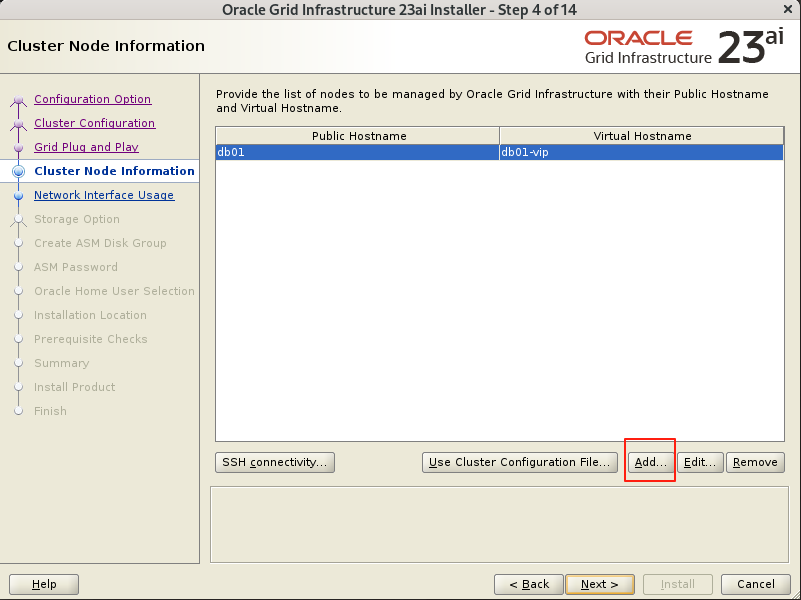Go to Next step
The width and height of the screenshot is (801, 600).
point(600,584)
